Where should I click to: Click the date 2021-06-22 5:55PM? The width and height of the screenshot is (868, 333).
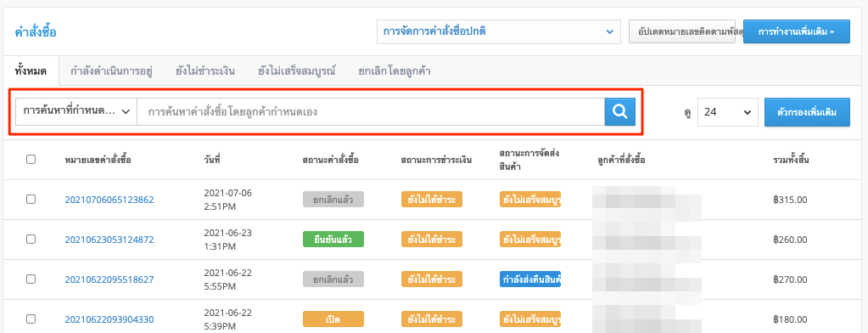(228, 279)
